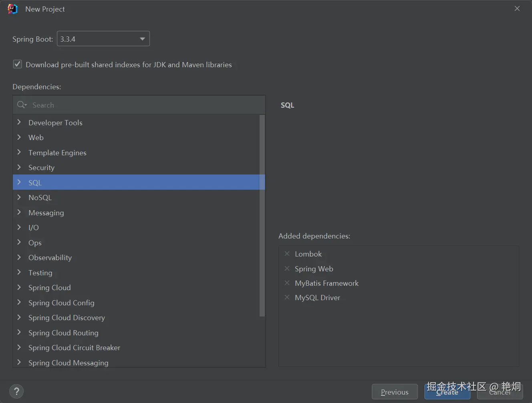532x403 pixels.
Task: Select the Spring Cloud Circuit Breaker row
Action: (136, 347)
